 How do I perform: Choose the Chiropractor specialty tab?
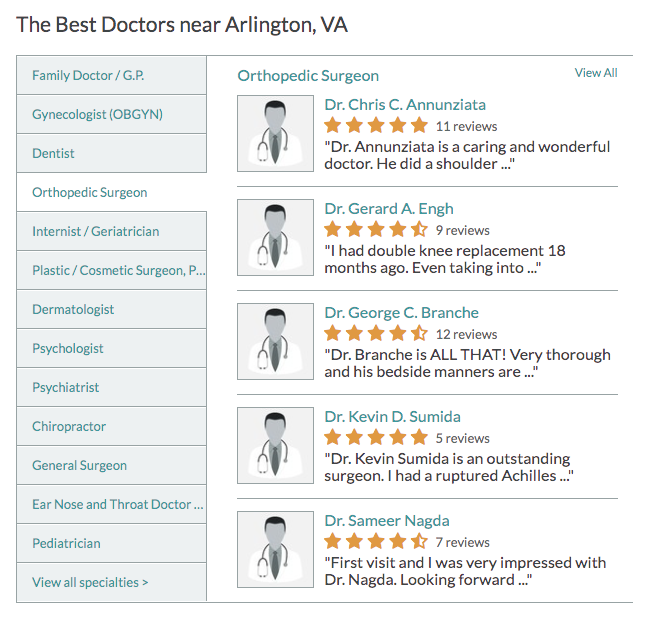point(69,426)
